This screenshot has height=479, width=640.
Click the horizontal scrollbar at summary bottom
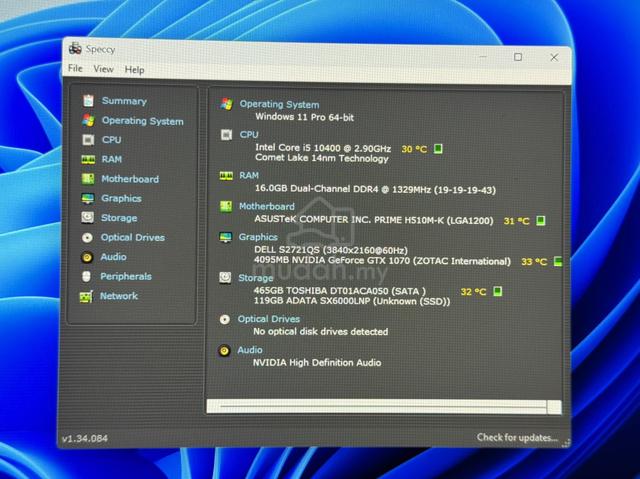384,406
